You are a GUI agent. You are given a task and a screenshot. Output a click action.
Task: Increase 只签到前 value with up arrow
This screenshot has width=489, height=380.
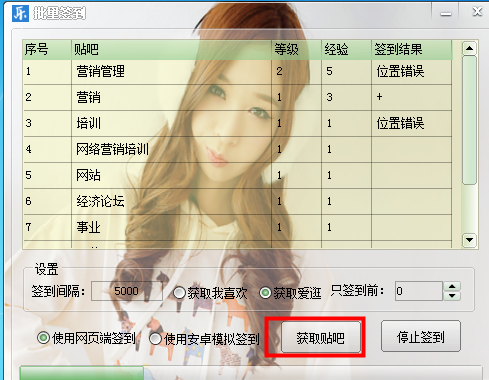tap(452, 286)
